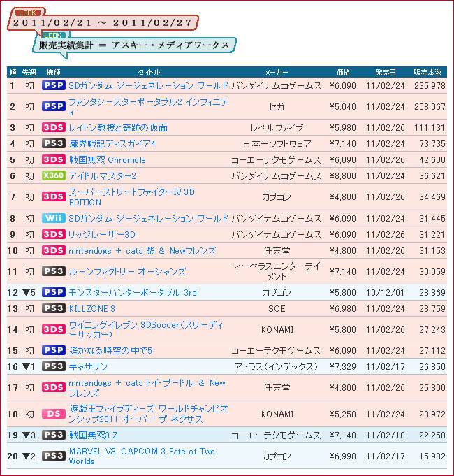Click the X360 badge beside アイドルマスター2
This screenshot has width=454, height=476.
(54, 175)
